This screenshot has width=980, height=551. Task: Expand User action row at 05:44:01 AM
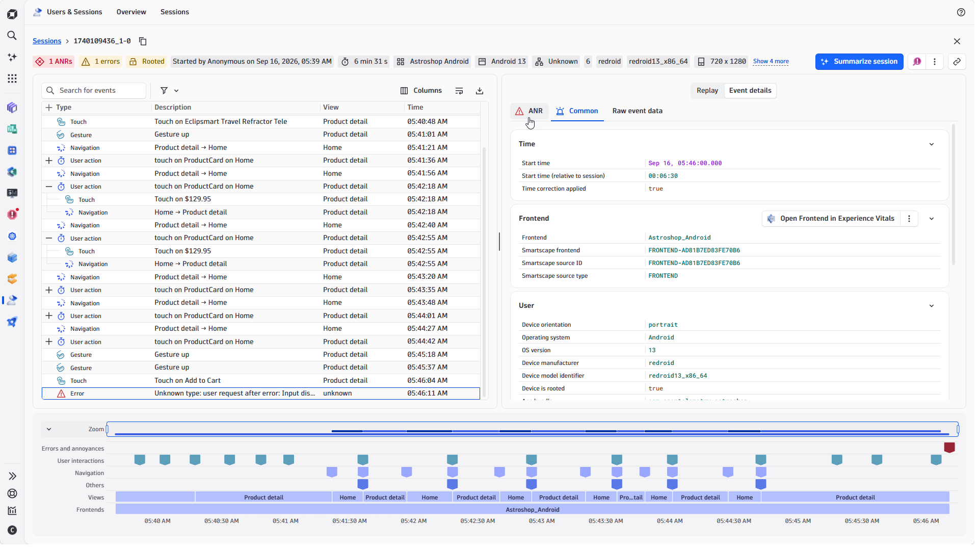click(x=49, y=317)
